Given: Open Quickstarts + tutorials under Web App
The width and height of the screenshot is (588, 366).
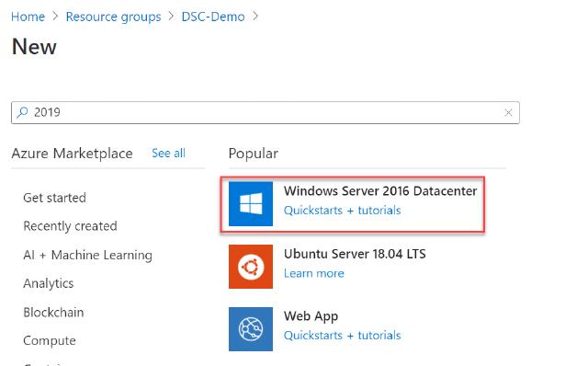Looking at the screenshot, I should [342, 336].
